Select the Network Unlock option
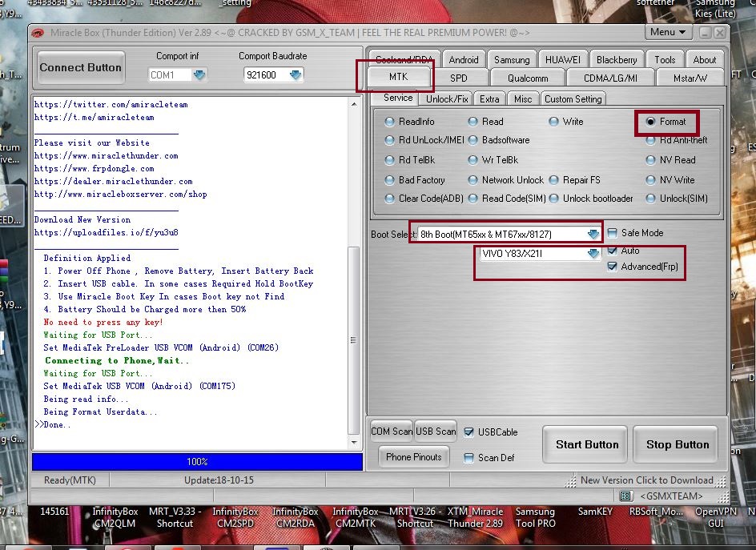Viewport: 756px width, 550px height. click(473, 180)
